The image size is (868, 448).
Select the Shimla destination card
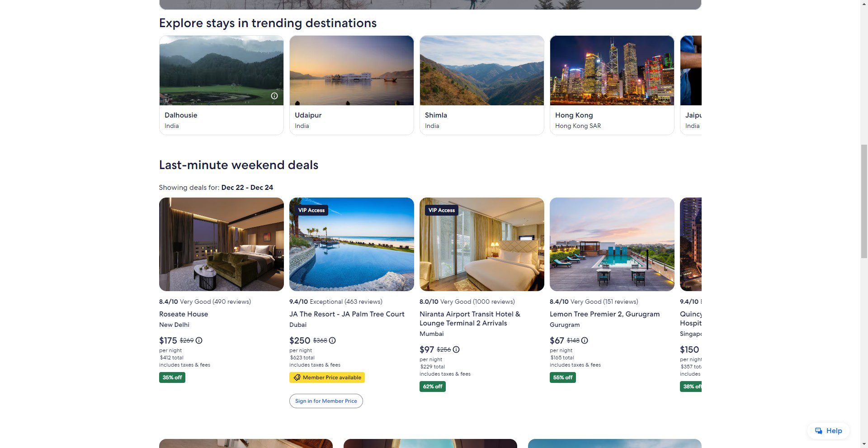pos(481,85)
